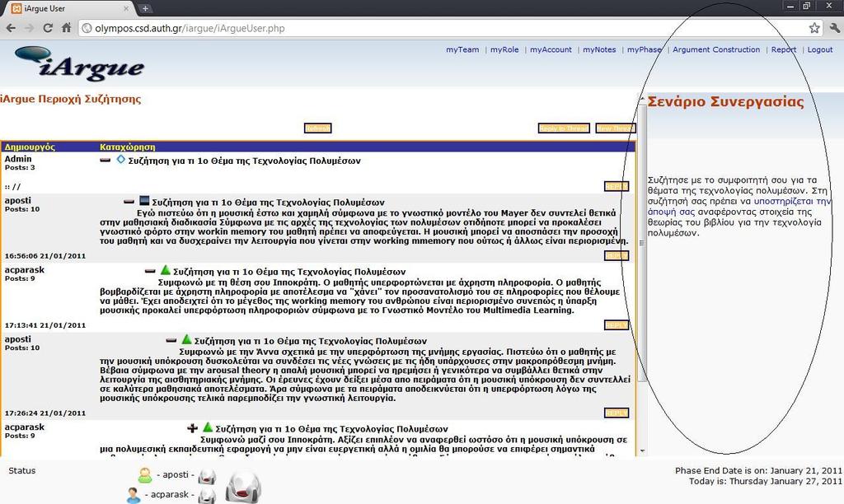Click the iArgue logo
Screen dimensions: 844x504
click(80, 63)
